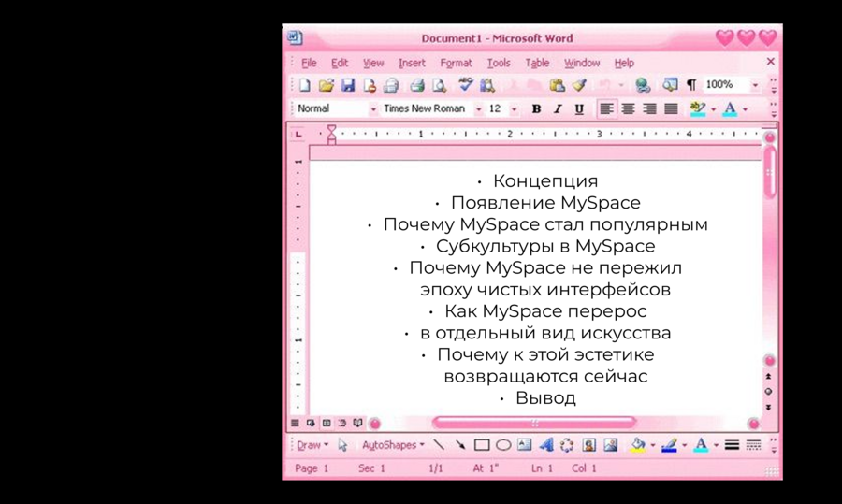
Task: Expand the Highlight color arrow
Action: (713, 109)
